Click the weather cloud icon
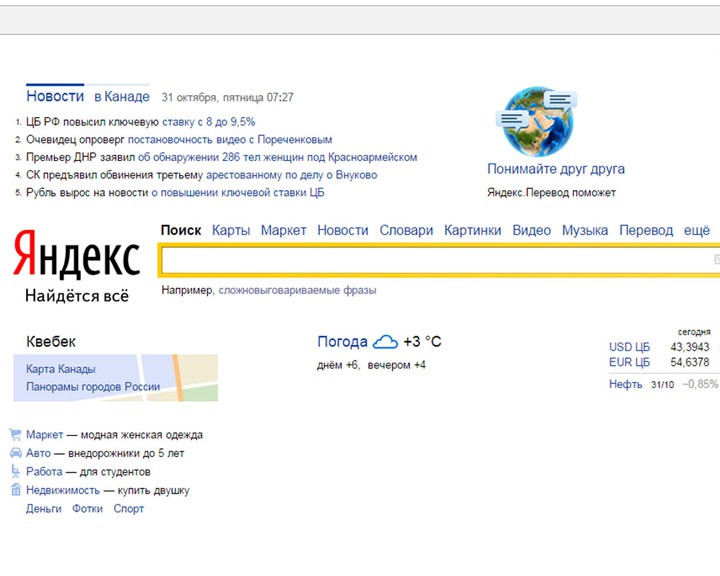Image resolution: width=720 pixels, height=576 pixels. (x=385, y=342)
